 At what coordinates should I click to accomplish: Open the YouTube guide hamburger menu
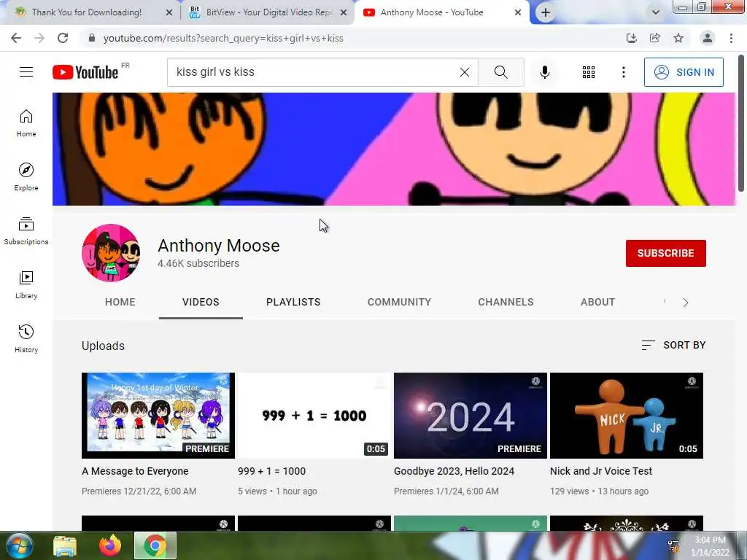26,72
